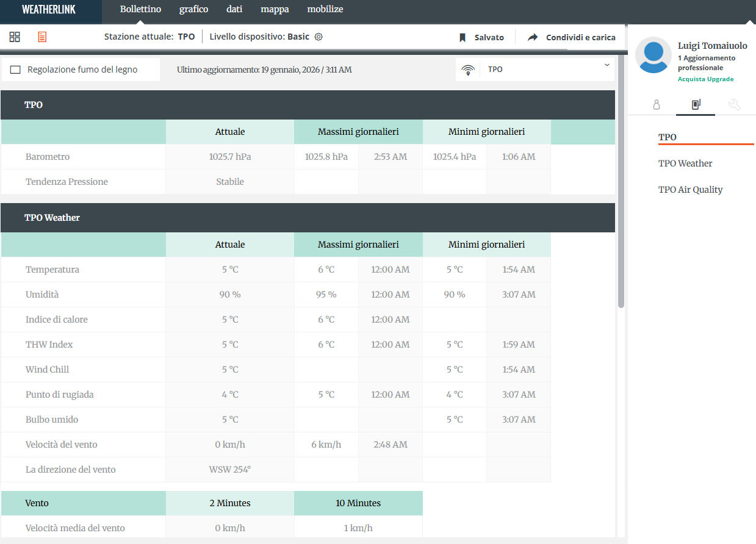Open the grafico tab
756x544 pixels.
coord(193,9)
